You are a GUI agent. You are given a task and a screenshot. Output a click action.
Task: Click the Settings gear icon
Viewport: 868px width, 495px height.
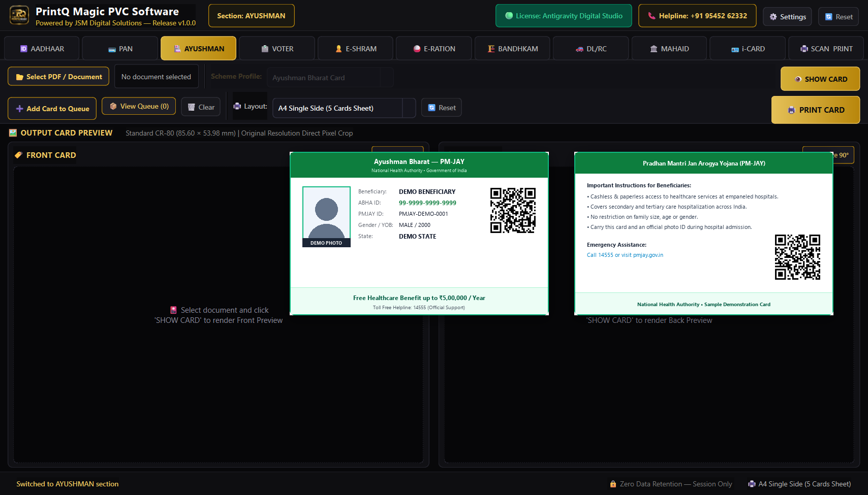(773, 17)
